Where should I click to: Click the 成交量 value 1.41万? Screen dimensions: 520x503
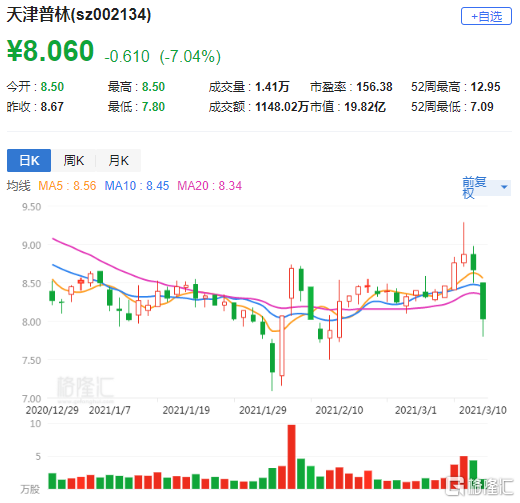coord(272,87)
